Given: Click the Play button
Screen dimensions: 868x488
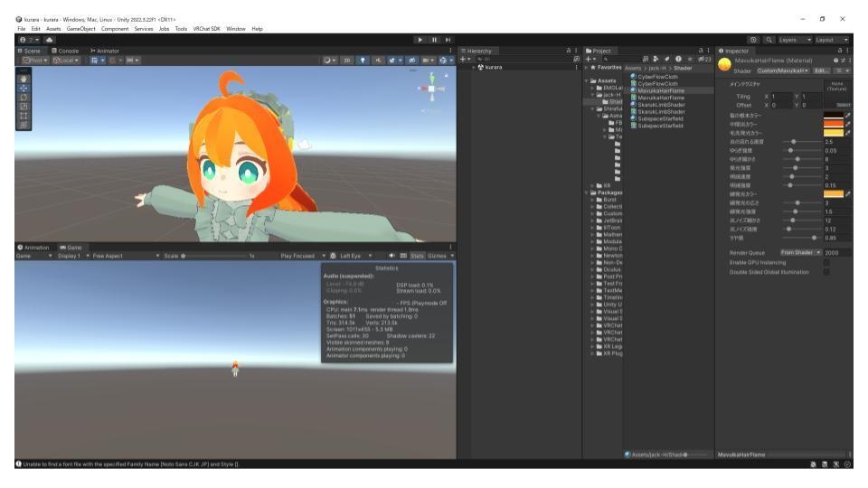Looking at the screenshot, I should pyautogui.click(x=420, y=40).
